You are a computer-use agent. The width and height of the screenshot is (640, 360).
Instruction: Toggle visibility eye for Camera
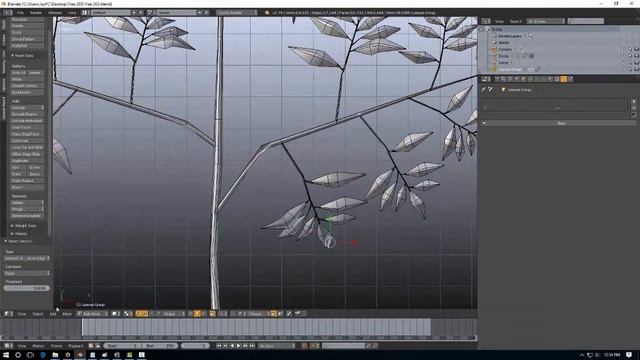[x=623, y=49]
